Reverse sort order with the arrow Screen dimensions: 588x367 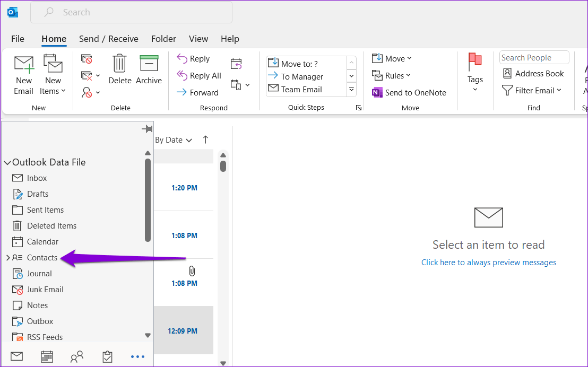205,140
